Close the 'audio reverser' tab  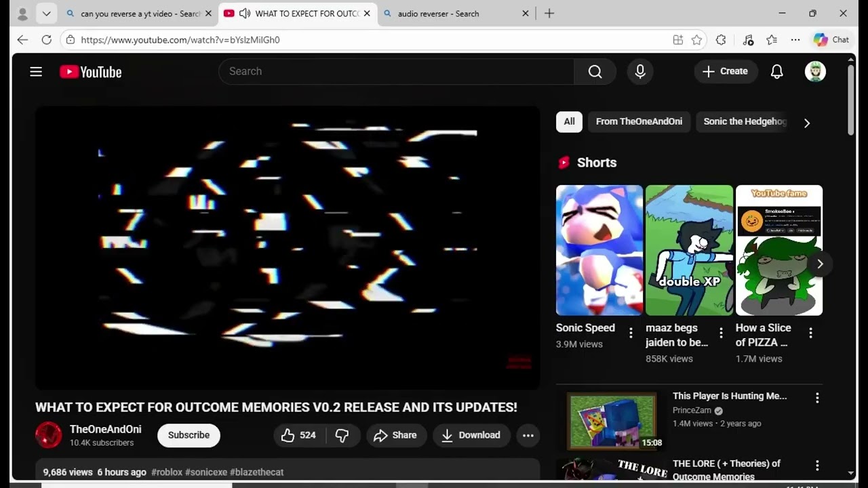click(526, 14)
